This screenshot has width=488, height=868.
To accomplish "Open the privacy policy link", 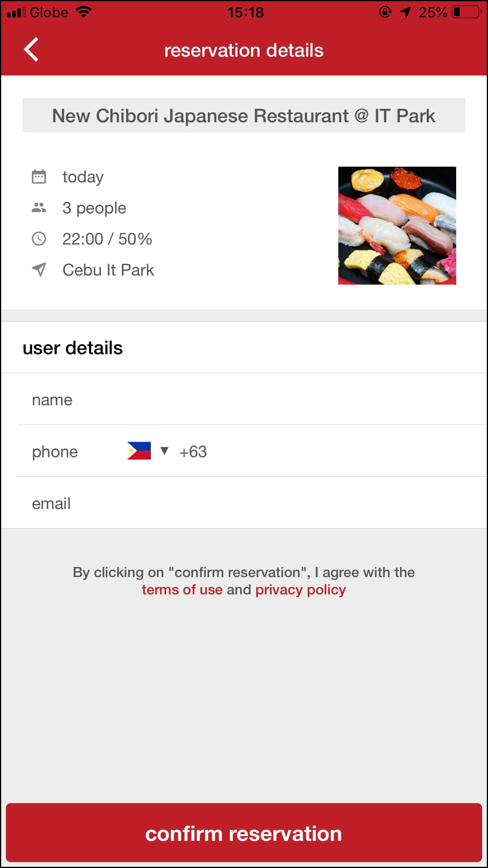I will click(301, 590).
